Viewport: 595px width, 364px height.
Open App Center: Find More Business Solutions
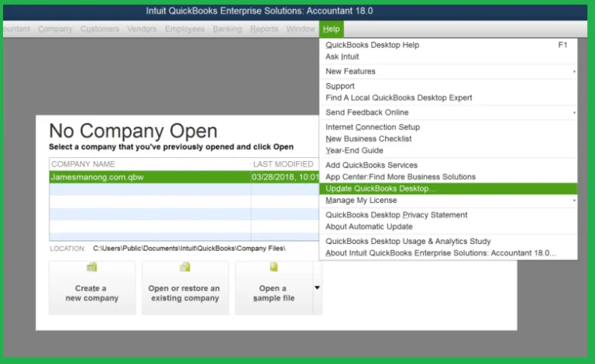[448, 177]
